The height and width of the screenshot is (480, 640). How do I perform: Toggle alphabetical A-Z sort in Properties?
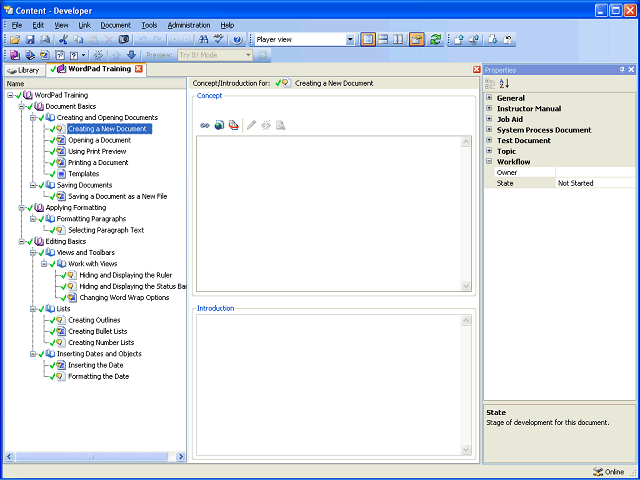[x=504, y=84]
